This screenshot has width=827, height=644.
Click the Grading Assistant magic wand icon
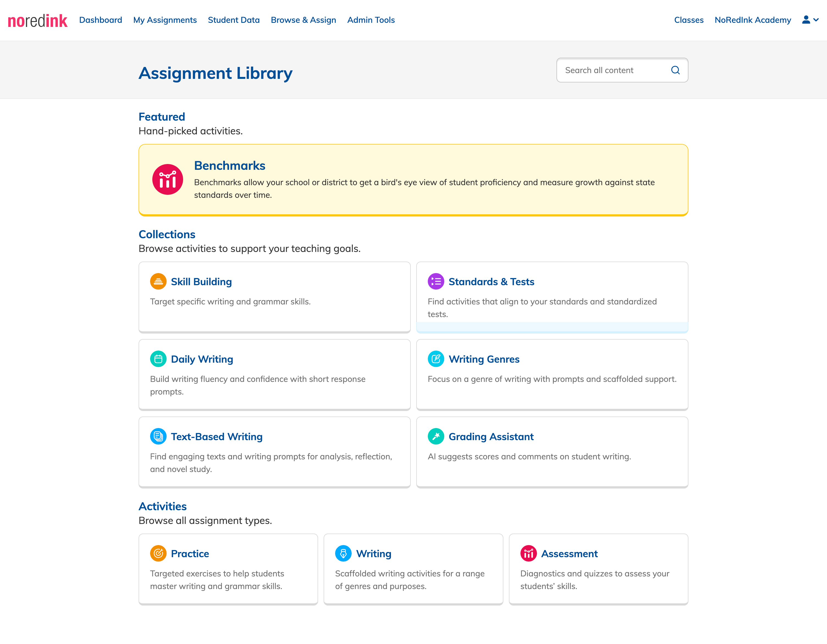[x=436, y=436]
